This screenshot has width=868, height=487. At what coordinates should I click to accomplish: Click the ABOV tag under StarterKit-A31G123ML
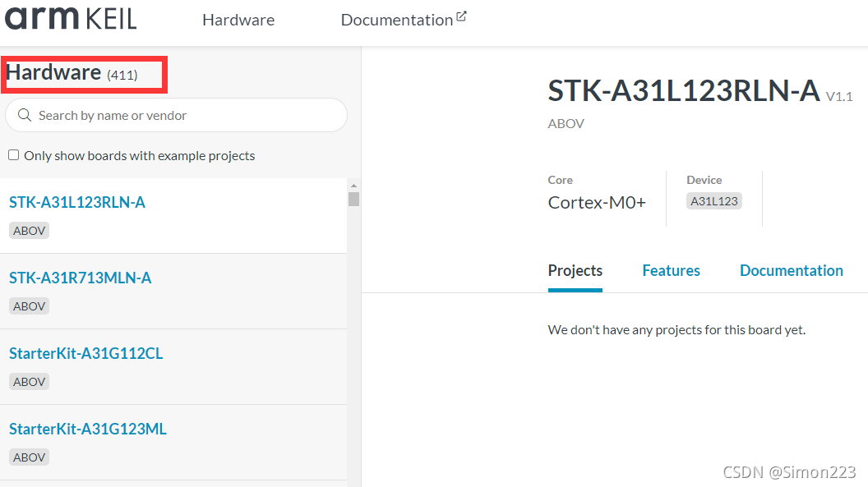click(x=29, y=457)
